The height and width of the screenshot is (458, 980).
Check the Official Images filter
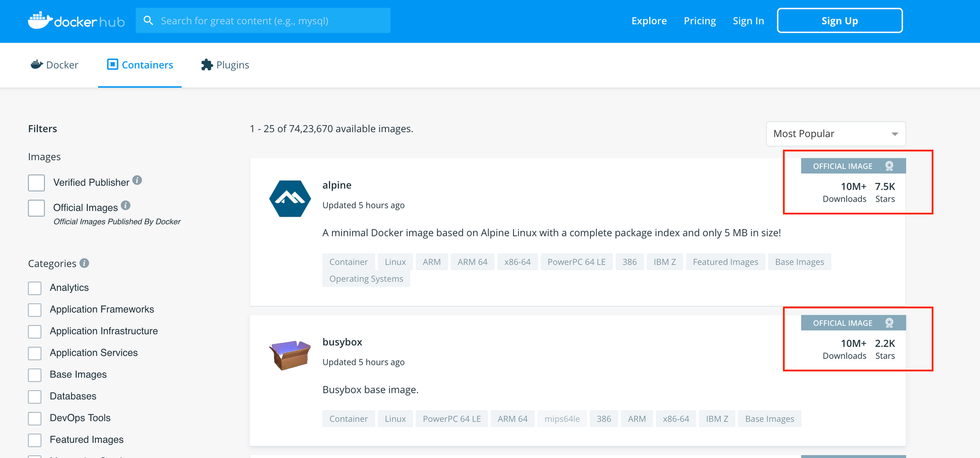click(36, 208)
